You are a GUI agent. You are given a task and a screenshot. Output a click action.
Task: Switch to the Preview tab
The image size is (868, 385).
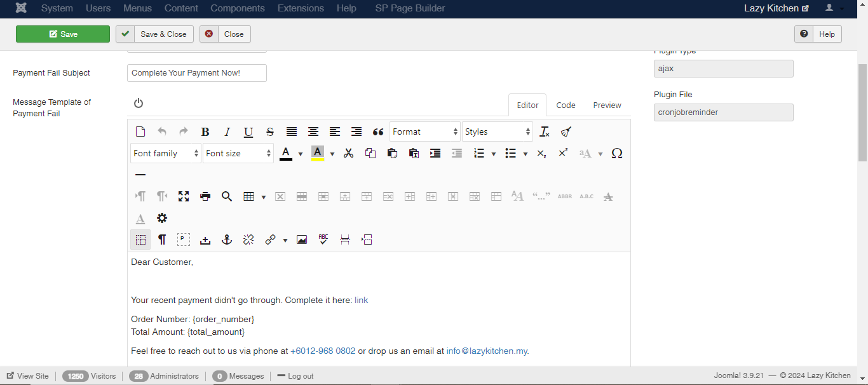coord(607,105)
